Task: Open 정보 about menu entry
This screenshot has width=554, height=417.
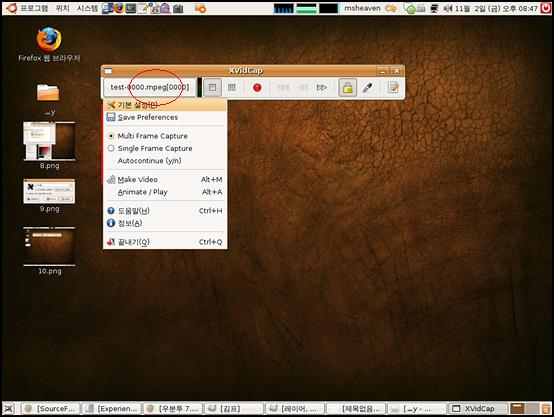Action: tap(165, 223)
